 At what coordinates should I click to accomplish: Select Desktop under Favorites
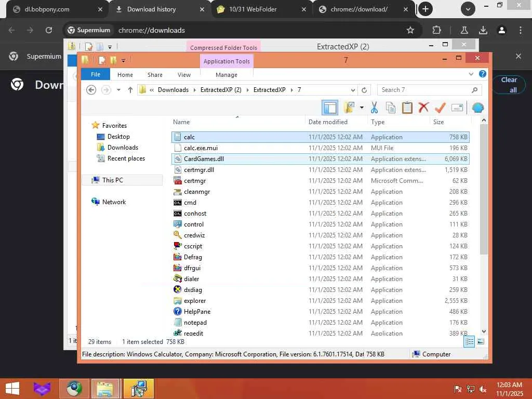point(118,137)
